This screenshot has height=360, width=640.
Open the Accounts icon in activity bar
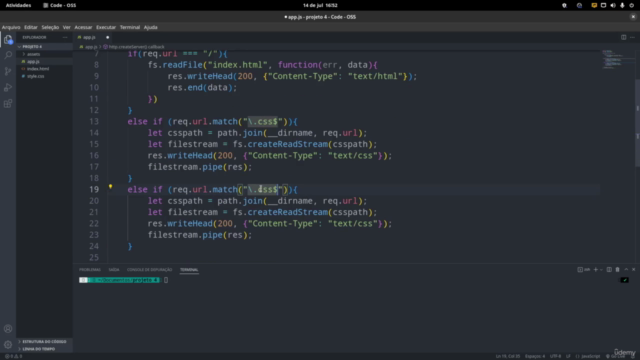click(8, 329)
